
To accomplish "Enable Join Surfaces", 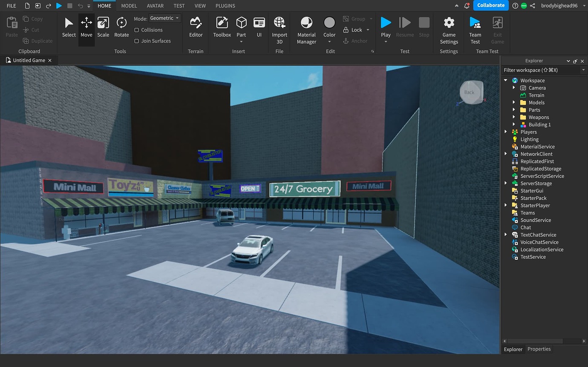I will click(136, 41).
